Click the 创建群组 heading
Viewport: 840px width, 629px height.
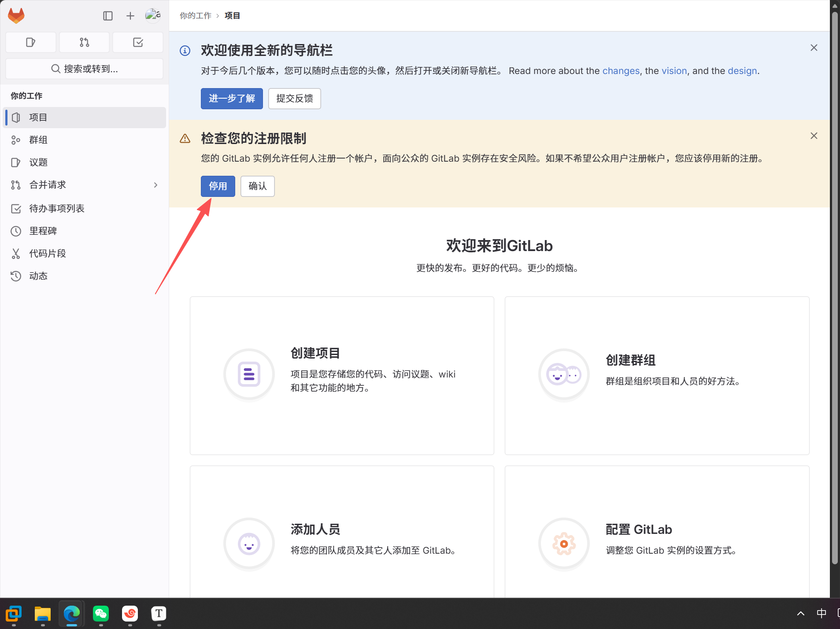(631, 360)
